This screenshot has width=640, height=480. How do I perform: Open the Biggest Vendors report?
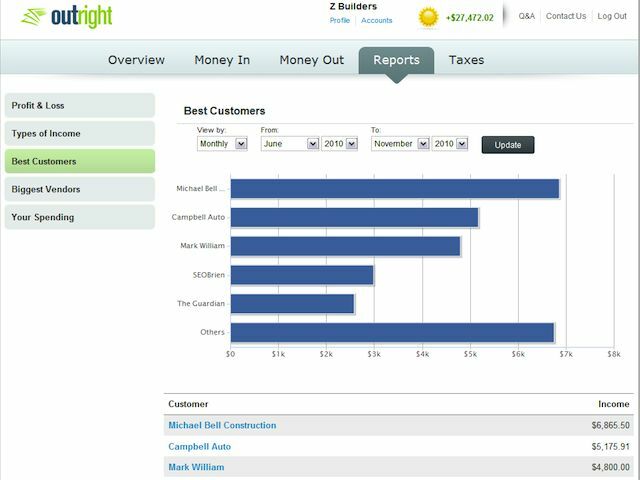pyautogui.click(x=80, y=189)
